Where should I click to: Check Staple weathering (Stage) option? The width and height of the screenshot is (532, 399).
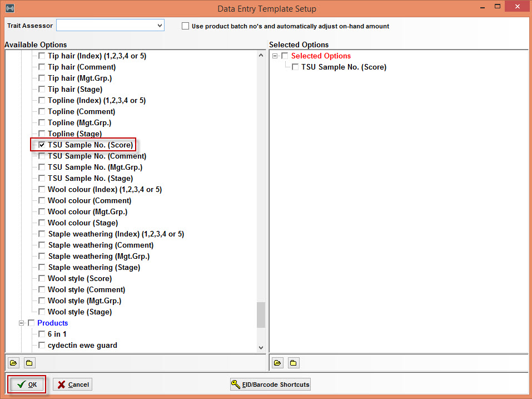pos(42,267)
